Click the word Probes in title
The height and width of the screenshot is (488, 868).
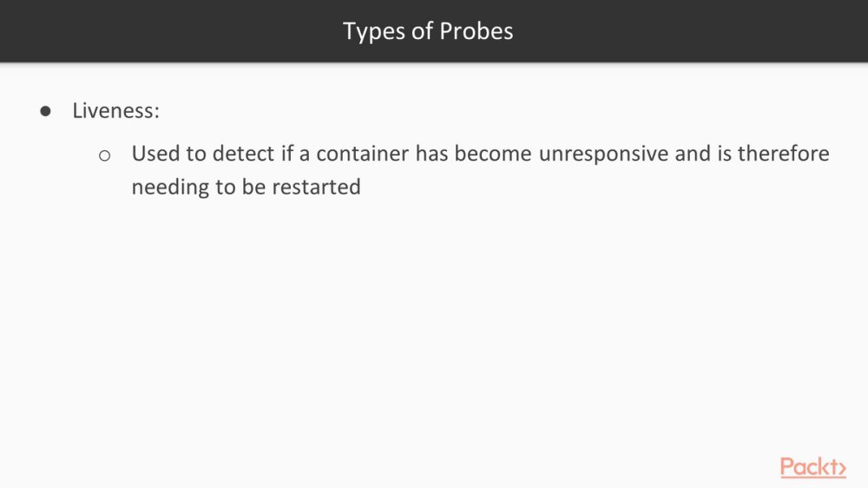(476, 31)
